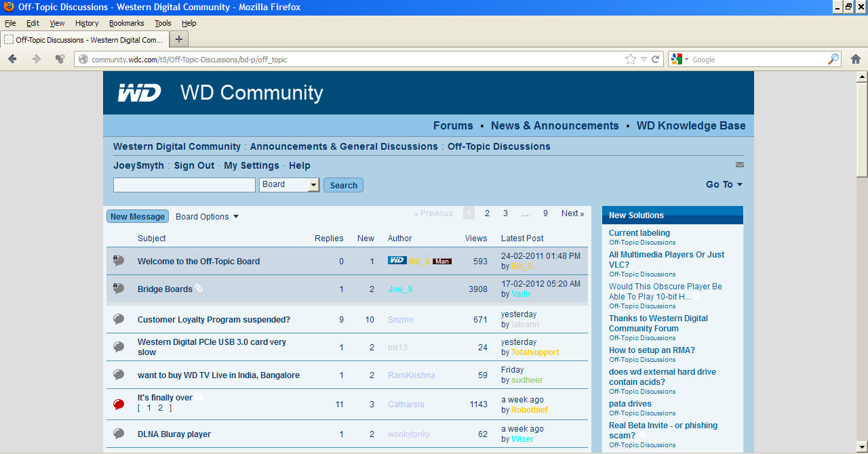Open the Tools menu

tap(163, 23)
